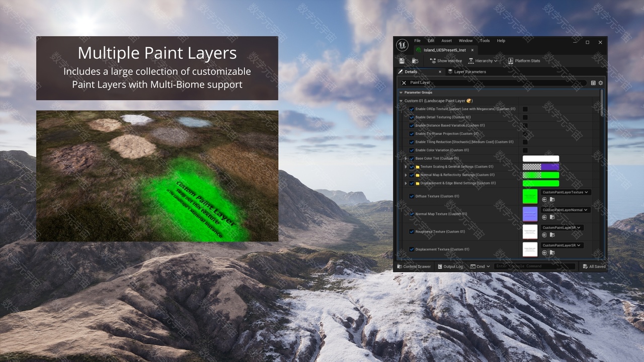
Task: Open the Asset menu
Action: pos(446,41)
